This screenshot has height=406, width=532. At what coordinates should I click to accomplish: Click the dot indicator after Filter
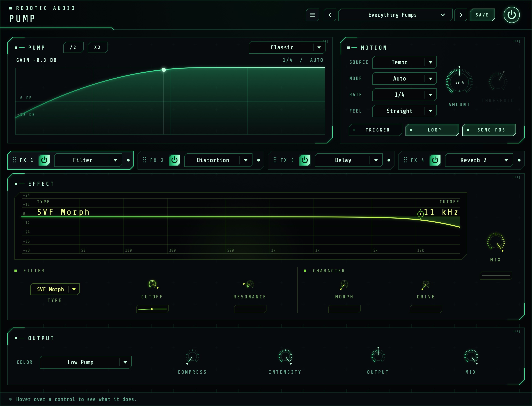[x=128, y=160]
